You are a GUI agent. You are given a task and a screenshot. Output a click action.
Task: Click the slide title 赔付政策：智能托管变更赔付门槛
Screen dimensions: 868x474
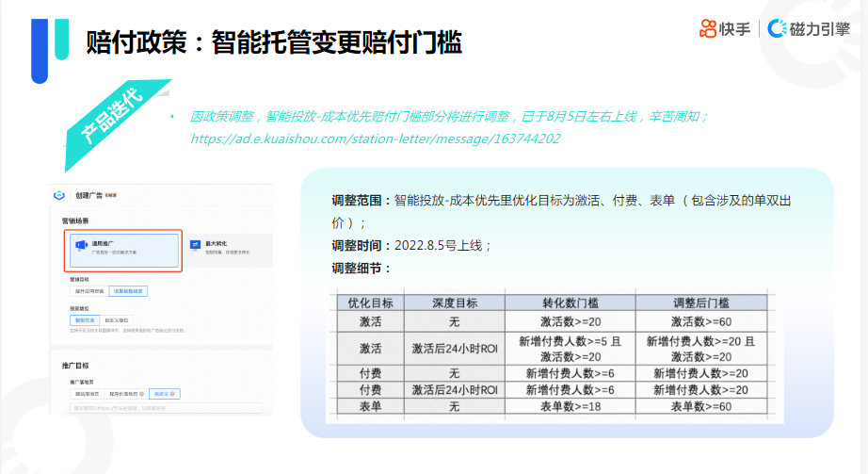(x=274, y=42)
